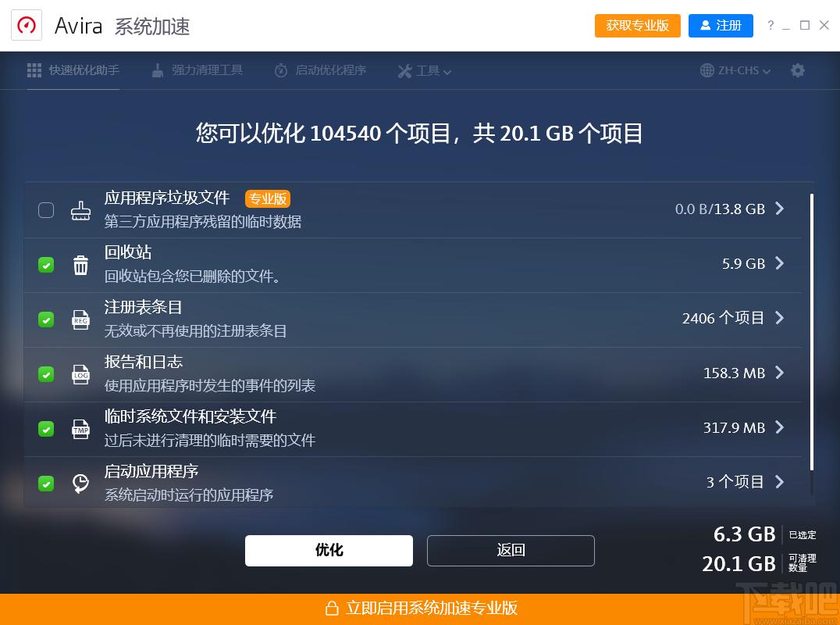Expand the 回收站 5.9 GB chevron
Image resolution: width=840 pixels, height=625 pixels.
780,263
